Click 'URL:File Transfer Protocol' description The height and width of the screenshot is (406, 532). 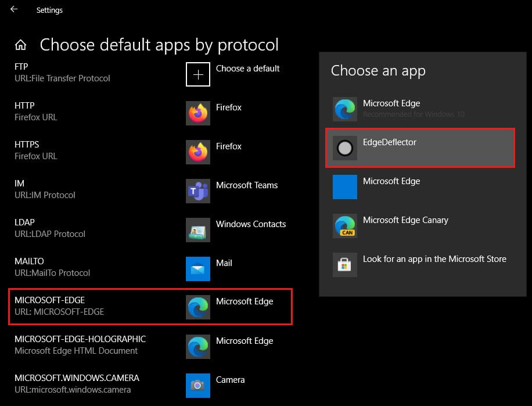pos(62,78)
